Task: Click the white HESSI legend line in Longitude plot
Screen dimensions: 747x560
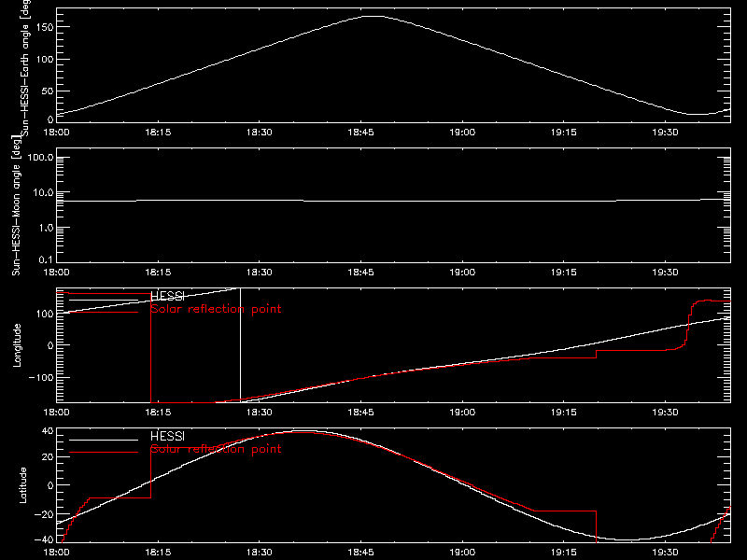Action: pyautogui.click(x=104, y=300)
